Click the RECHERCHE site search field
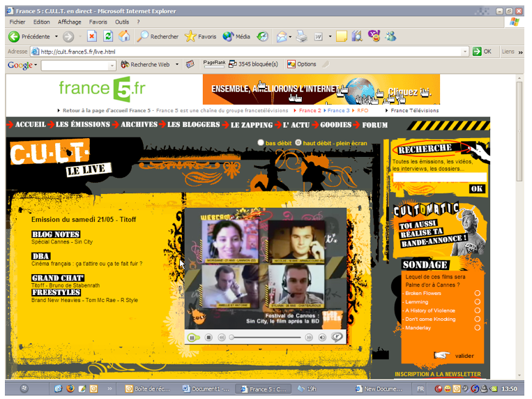Viewport: 532px width, 399px height. pyautogui.click(x=439, y=177)
